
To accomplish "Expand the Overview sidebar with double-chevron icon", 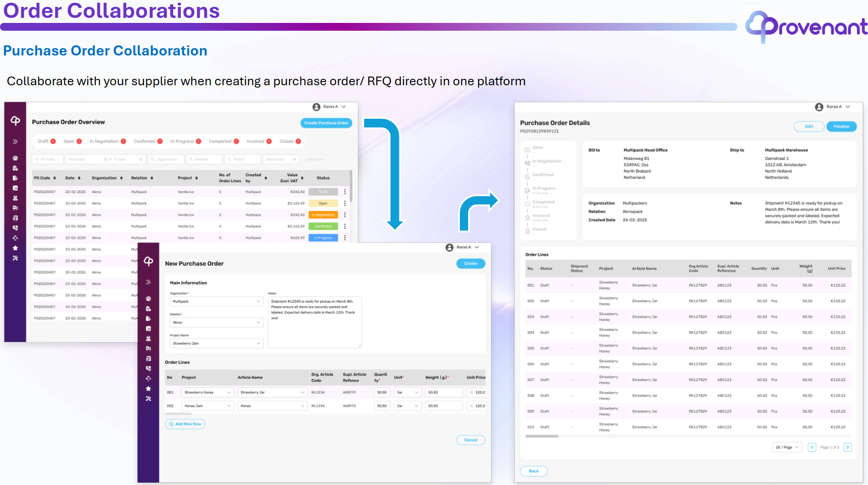I will pos(15,142).
